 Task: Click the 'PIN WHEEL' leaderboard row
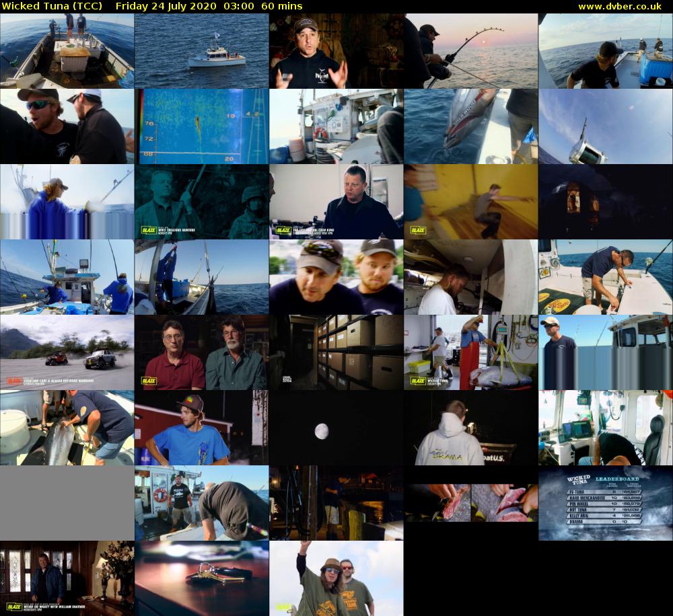pos(605,504)
